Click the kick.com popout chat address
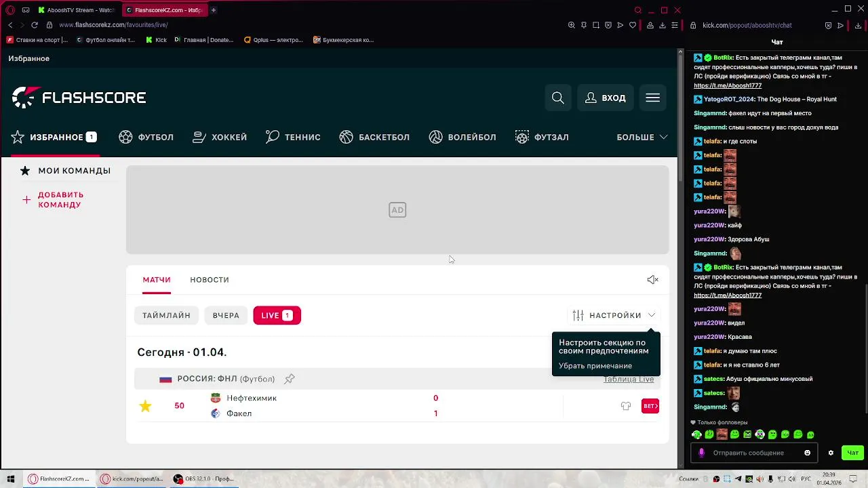This screenshot has width=868, height=488. tap(747, 25)
